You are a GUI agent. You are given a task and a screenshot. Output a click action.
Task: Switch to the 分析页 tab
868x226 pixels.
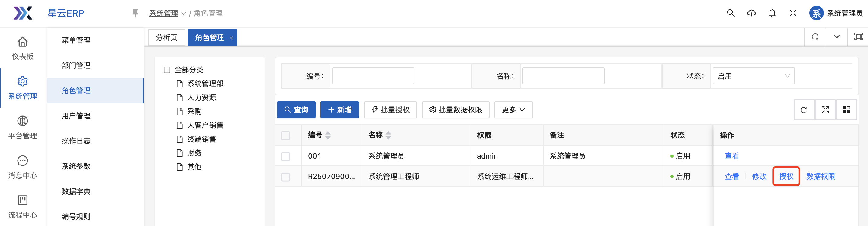(166, 37)
